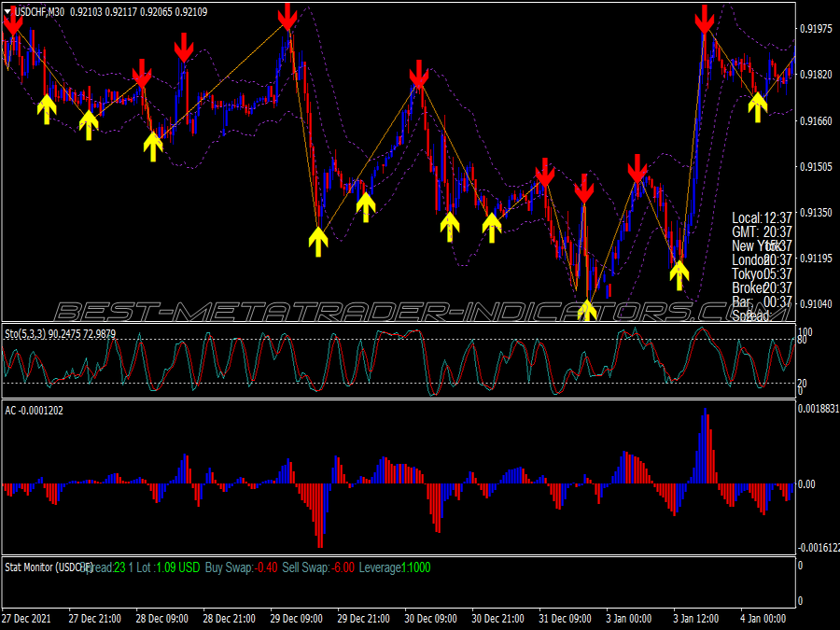The image size is (840, 630).
Task: Select the 0.92109 close price value
Action: click(191, 12)
